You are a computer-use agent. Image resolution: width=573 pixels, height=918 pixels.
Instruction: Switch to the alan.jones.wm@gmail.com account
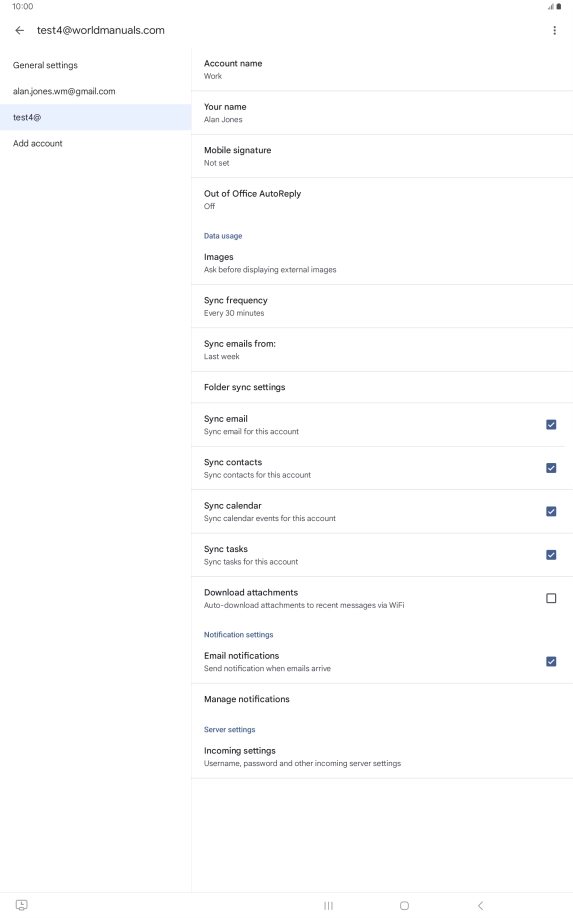click(95, 91)
